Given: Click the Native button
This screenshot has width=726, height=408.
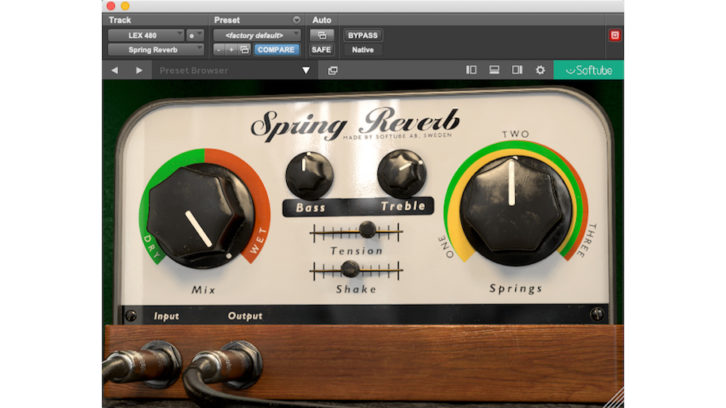Looking at the screenshot, I should pyautogui.click(x=362, y=49).
